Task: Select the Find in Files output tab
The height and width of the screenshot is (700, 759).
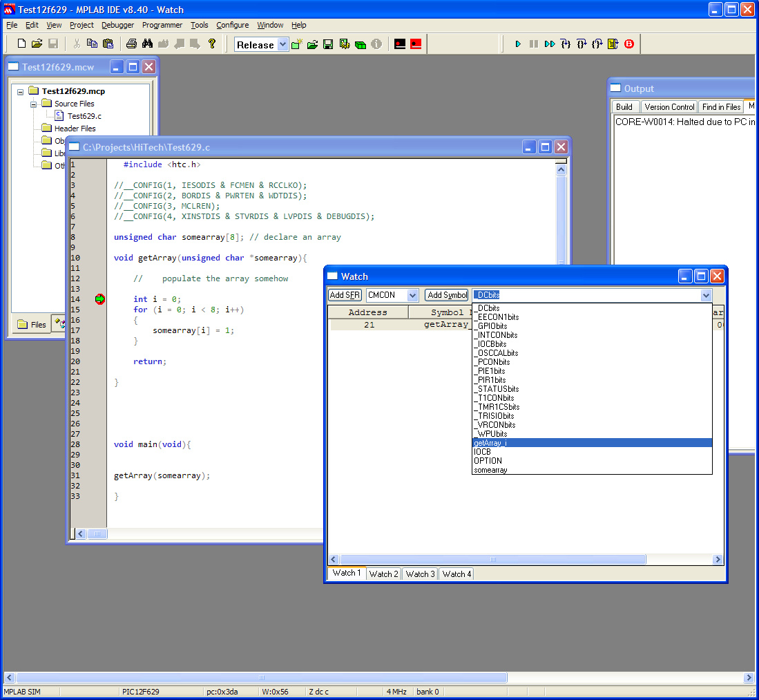Action: coord(721,107)
